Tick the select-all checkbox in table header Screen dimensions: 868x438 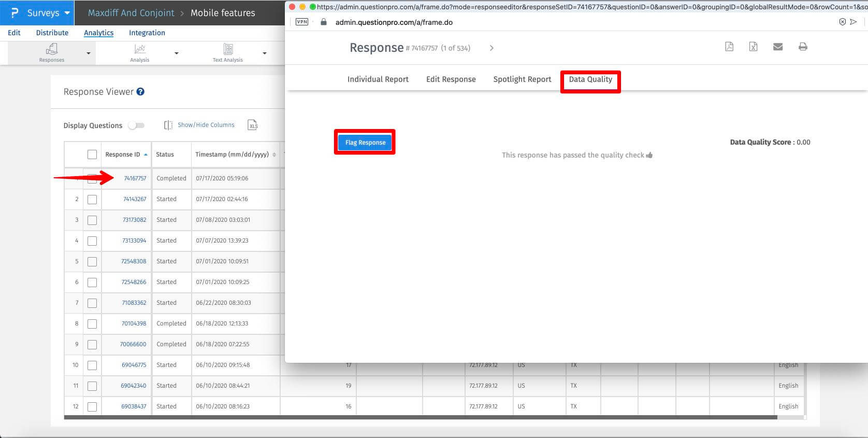(x=92, y=154)
